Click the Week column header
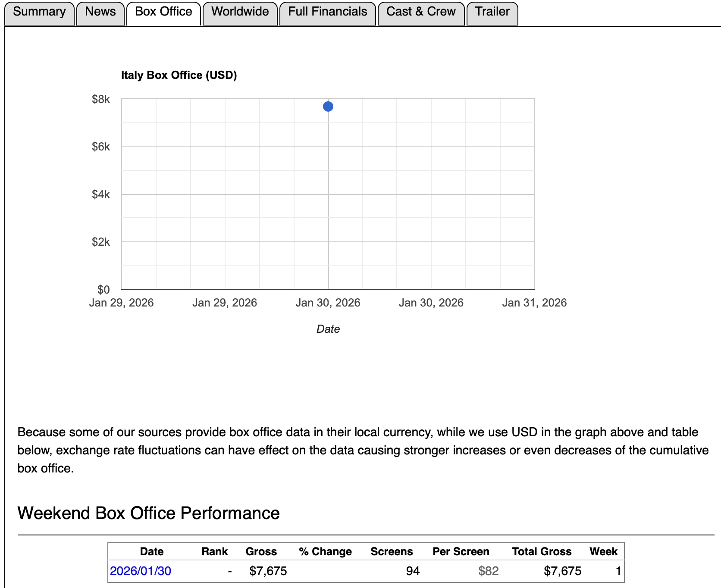The height and width of the screenshot is (588, 721). [603, 552]
